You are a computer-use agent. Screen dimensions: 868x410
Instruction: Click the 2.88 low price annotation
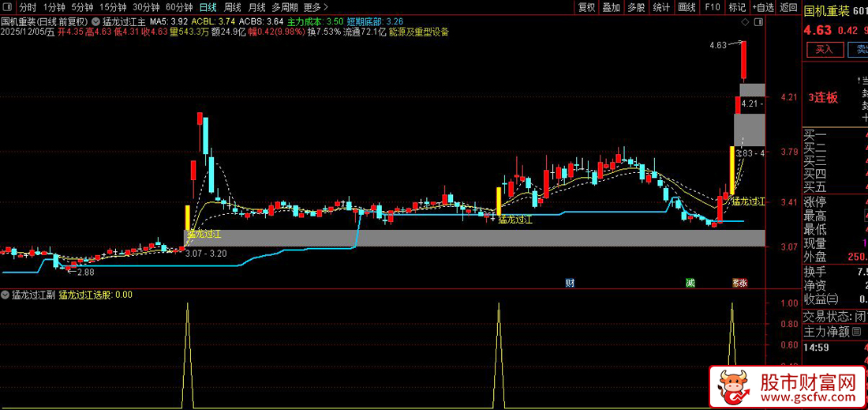click(x=86, y=272)
